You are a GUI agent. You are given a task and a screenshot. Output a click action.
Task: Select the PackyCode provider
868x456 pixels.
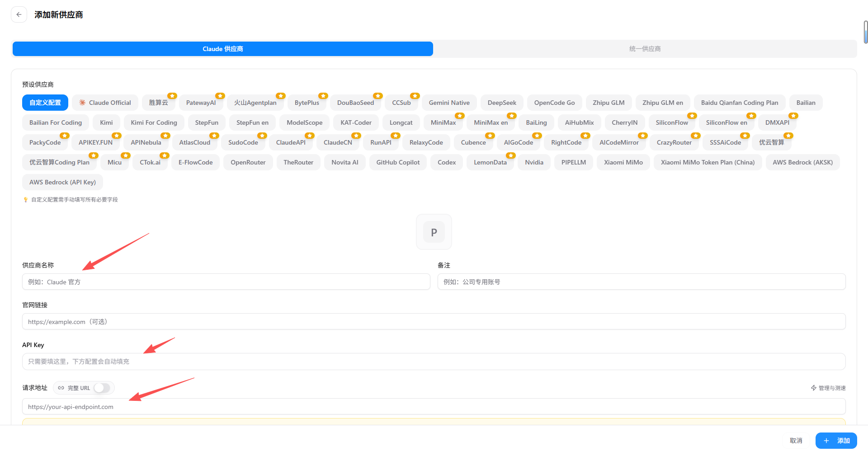pyautogui.click(x=45, y=142)
